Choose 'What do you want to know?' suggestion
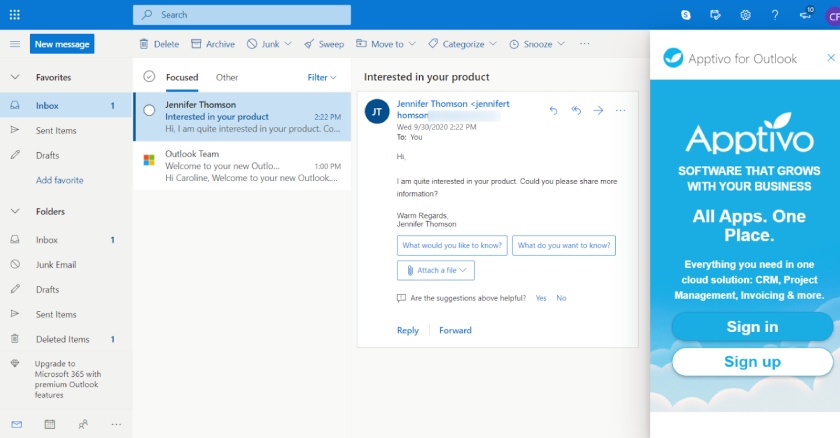The image size is (840, 438). [564, 245]
